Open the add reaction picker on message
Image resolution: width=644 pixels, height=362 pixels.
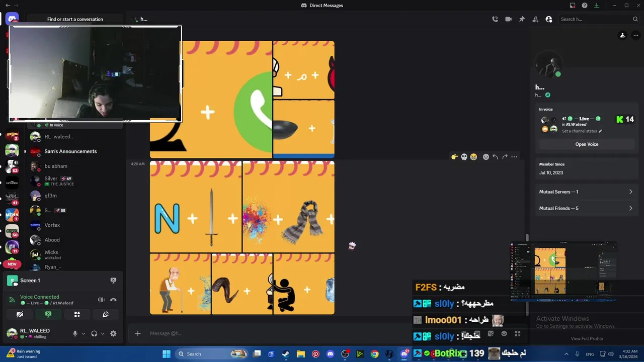pyautogui.click(x=486, y=157)
